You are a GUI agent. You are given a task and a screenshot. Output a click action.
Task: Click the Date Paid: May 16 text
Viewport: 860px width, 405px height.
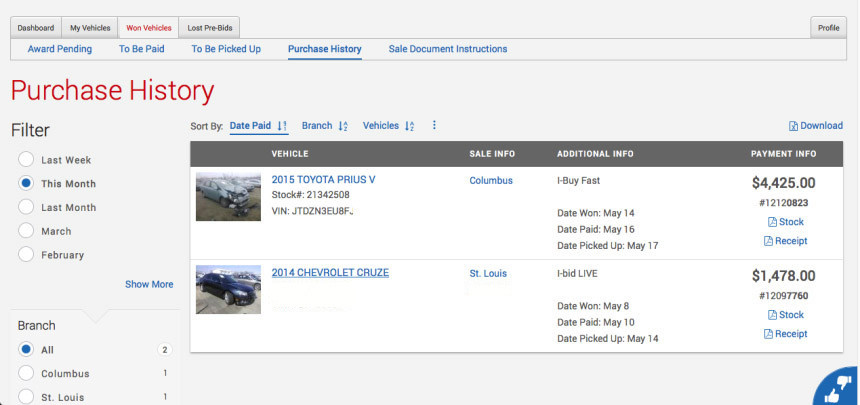click(x=596, y=229)
